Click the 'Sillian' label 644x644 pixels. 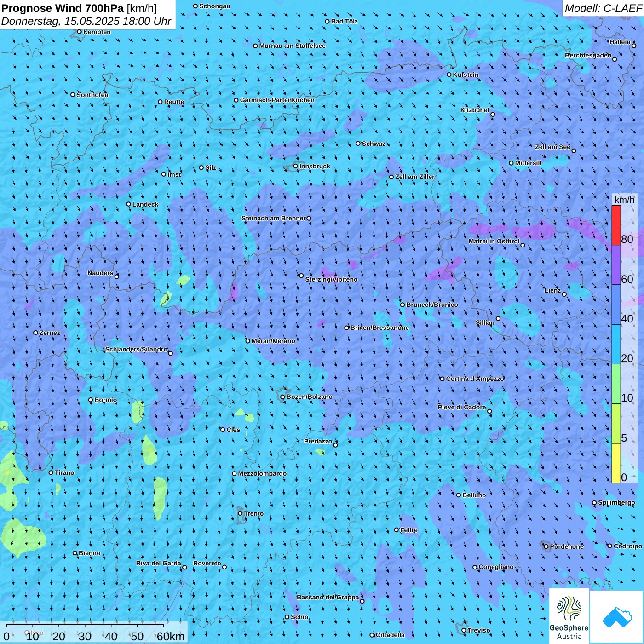(485, 322)
